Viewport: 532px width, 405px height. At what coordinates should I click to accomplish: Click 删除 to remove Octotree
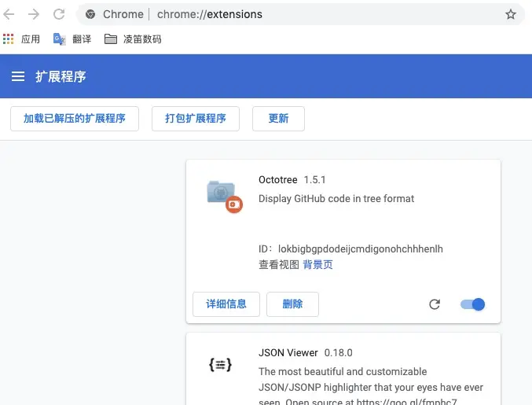pyautogui.click(x=292, y=304)
